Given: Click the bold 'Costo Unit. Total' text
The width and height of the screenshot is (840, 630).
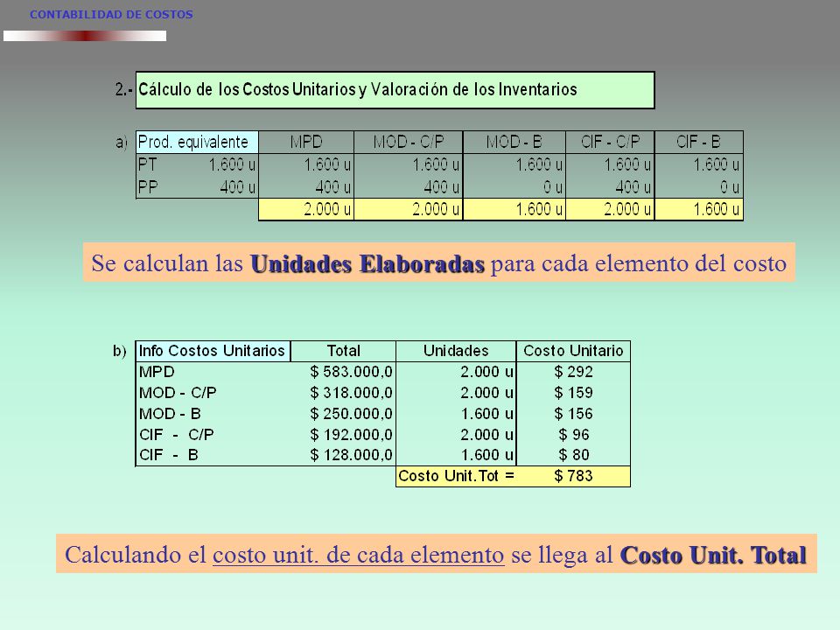Looking at the screenshot, I should 713,555.
